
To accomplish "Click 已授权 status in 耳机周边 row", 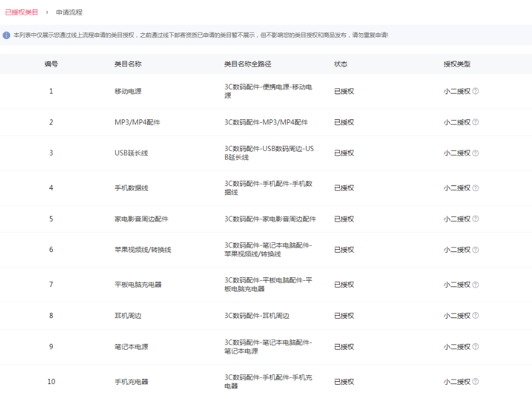I will [x=344, y=316].
